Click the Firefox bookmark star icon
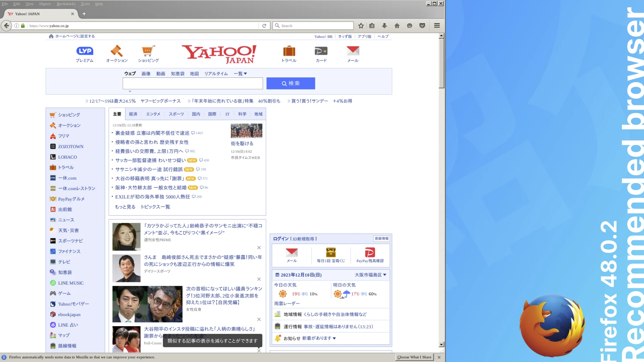 (x=361, y=26)
